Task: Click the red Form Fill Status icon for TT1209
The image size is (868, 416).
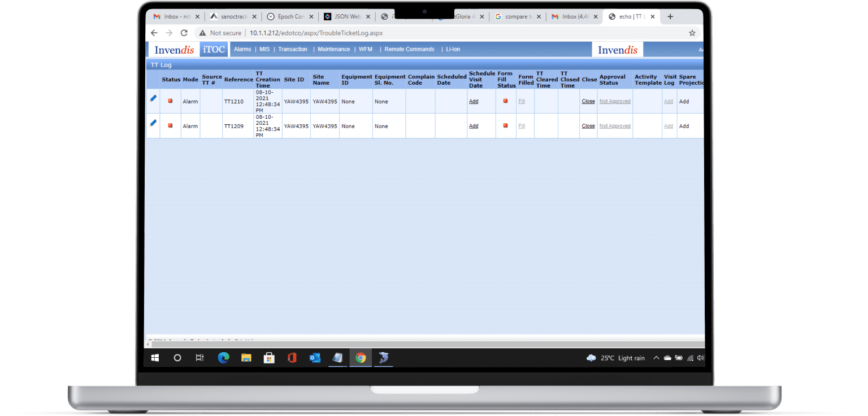Action: (x=505, y=125)
